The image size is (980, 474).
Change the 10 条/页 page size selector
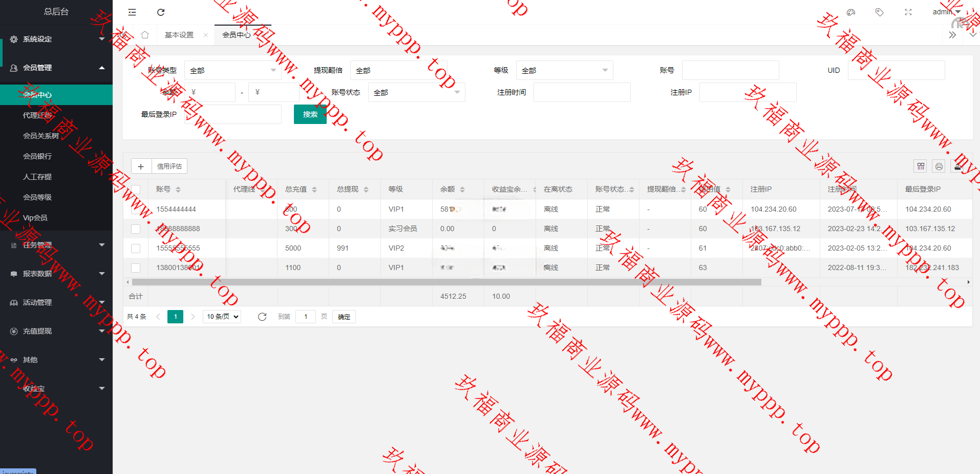pyautogui.click(x=222, y=317)
